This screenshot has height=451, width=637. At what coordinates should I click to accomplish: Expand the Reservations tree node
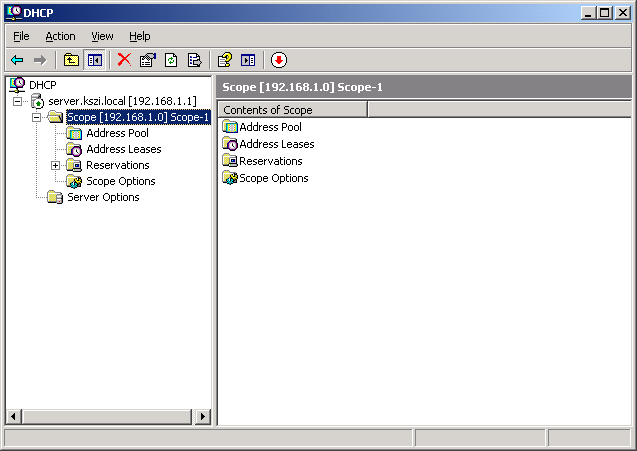click(56, 165)
